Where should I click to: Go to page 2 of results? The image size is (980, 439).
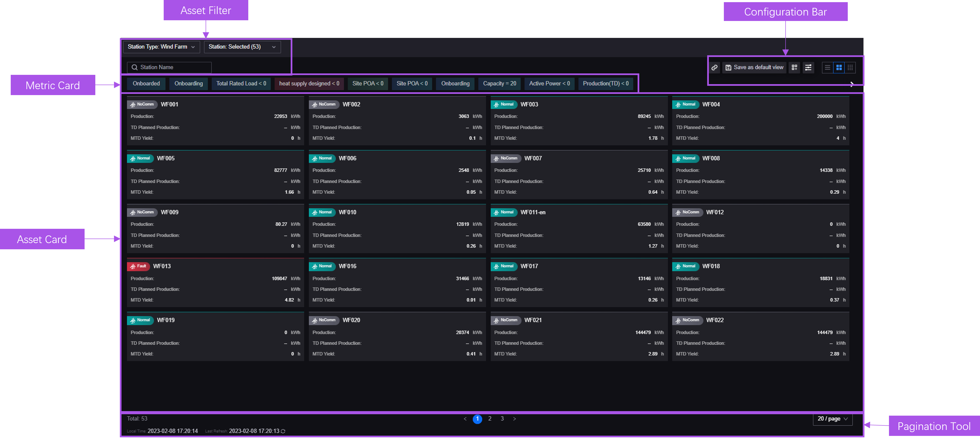coord(490,419)
